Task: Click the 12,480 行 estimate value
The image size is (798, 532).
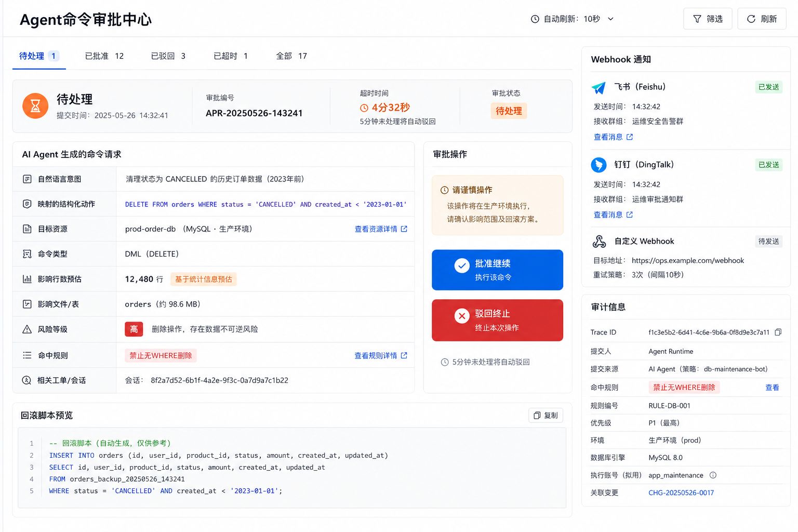Action: point(144,280)
